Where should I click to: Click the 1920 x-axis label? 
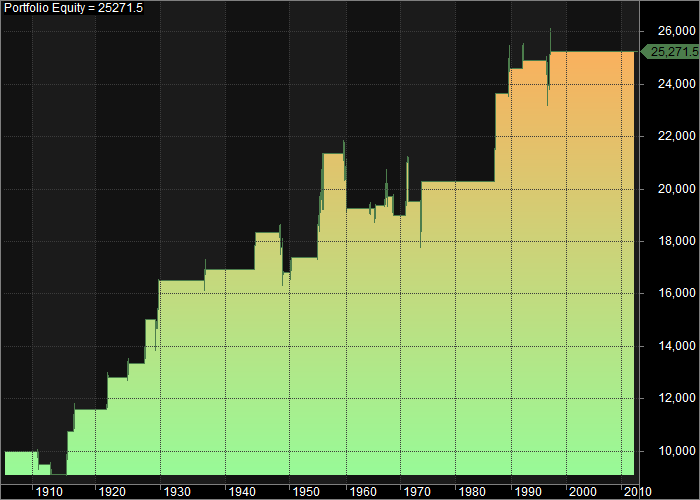coord(112,492)
